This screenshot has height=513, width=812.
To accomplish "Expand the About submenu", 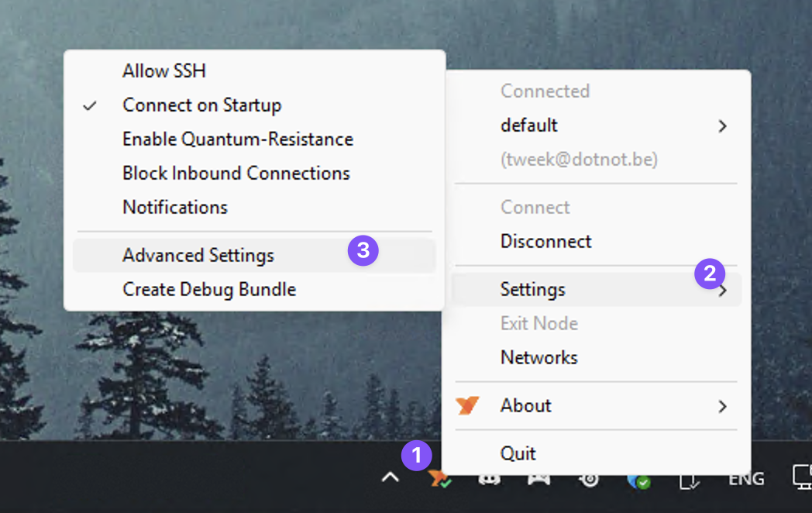I will [597, 406].
